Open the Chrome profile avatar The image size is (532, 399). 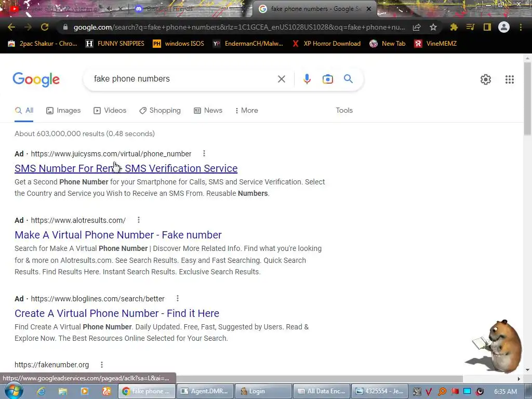point(504,27)
